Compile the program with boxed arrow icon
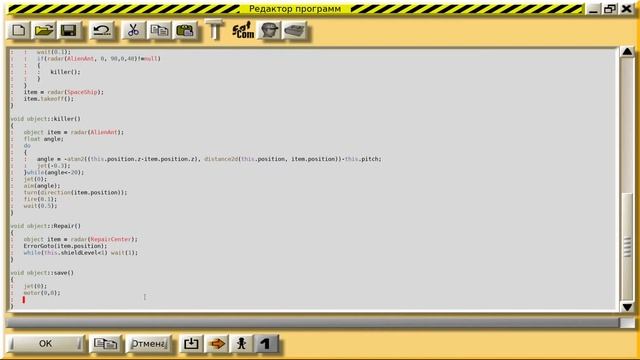640x360 pixels. (x=191, y=344)
